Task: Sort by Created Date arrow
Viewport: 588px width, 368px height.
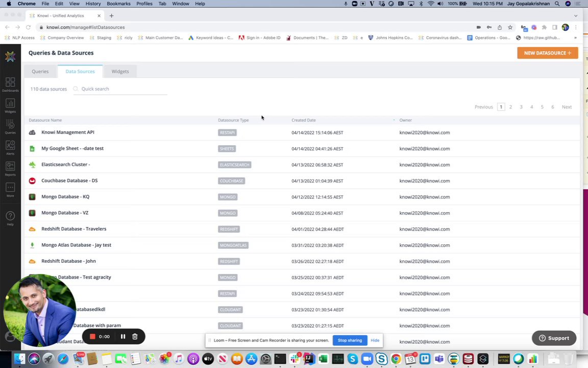Action: point(394,120)
